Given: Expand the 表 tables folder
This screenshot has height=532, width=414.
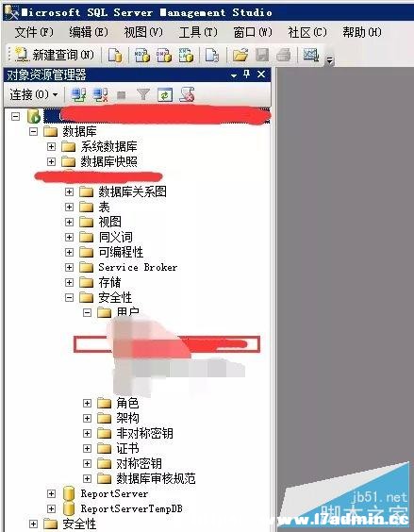Looking at the screenshot, I should pyautogui.click(x=69, y=207).
